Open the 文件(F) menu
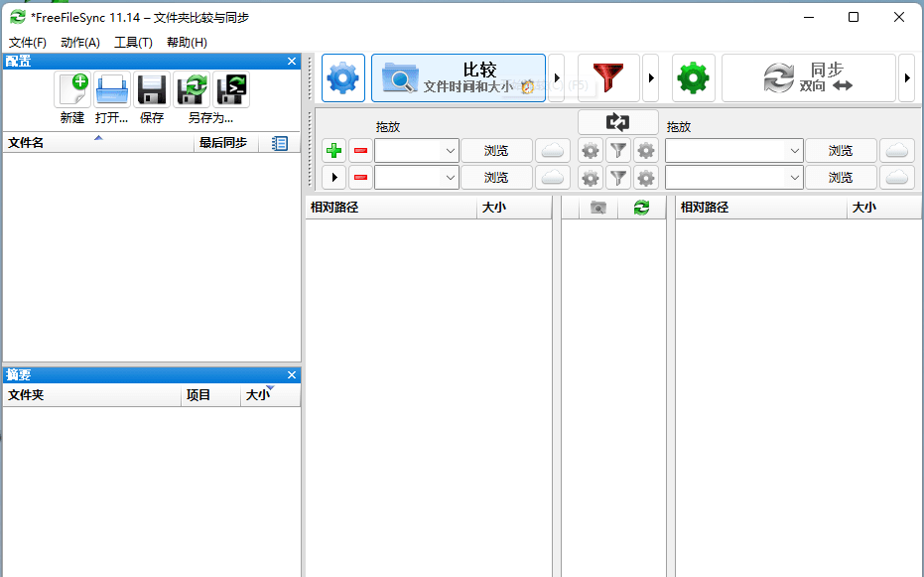This screenshot has width=924, height=577. (28, 43)
